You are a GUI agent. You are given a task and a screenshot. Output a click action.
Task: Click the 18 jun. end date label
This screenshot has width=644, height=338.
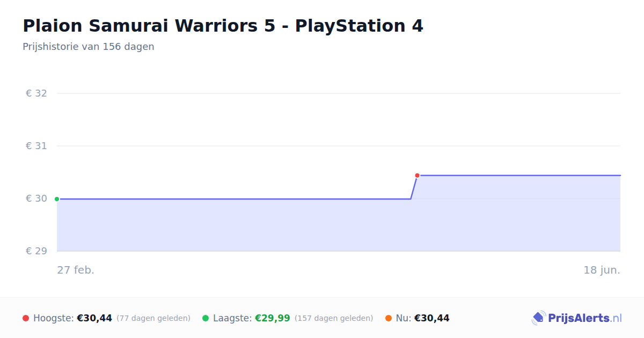[602, 270]
